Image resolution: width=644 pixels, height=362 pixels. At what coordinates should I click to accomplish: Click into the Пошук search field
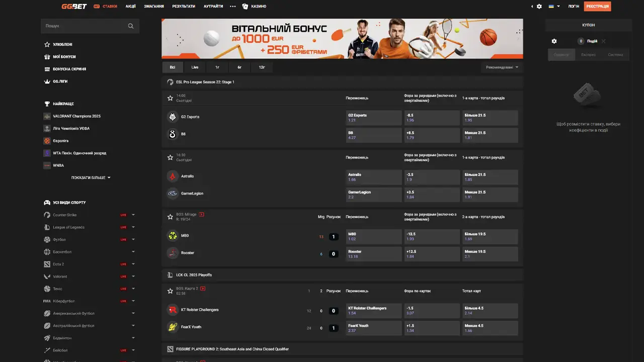83,26
